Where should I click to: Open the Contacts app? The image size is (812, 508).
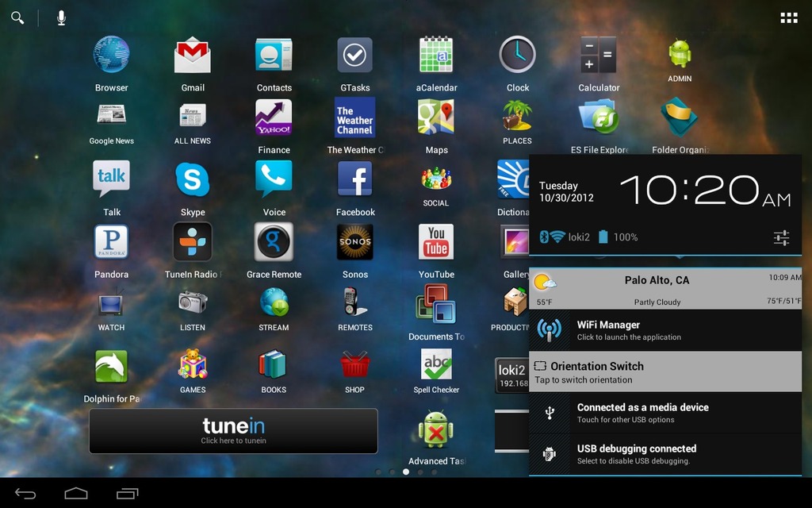[274, 55]
